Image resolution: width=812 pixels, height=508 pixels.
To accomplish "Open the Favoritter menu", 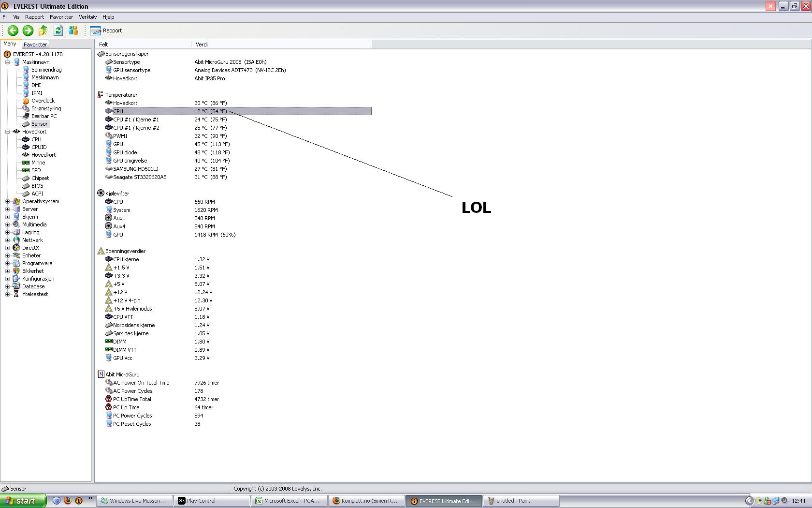I will [x=61, y=17].
